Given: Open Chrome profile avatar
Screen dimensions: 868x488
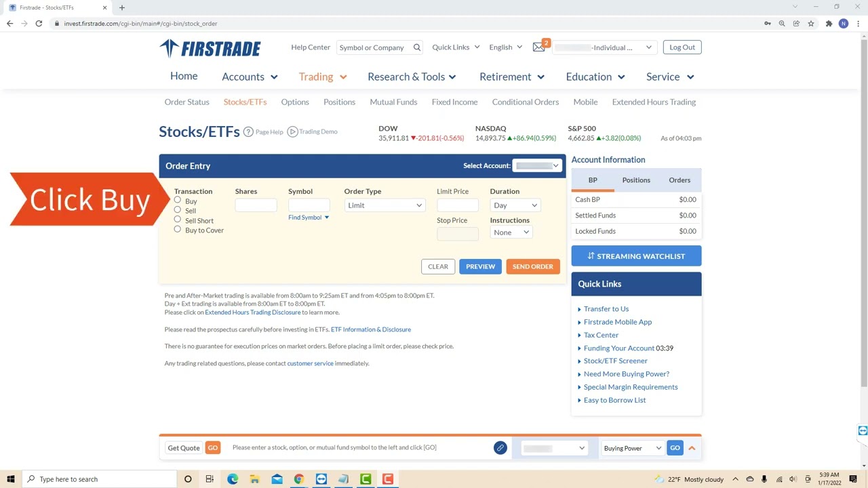Looking at the screenshot, I should (x=844, y=23).
